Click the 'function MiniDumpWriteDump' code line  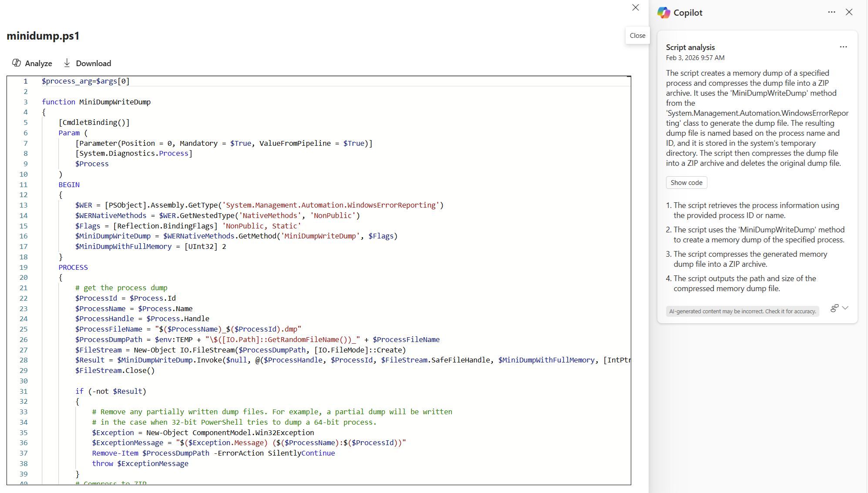[x=96, y=102]
